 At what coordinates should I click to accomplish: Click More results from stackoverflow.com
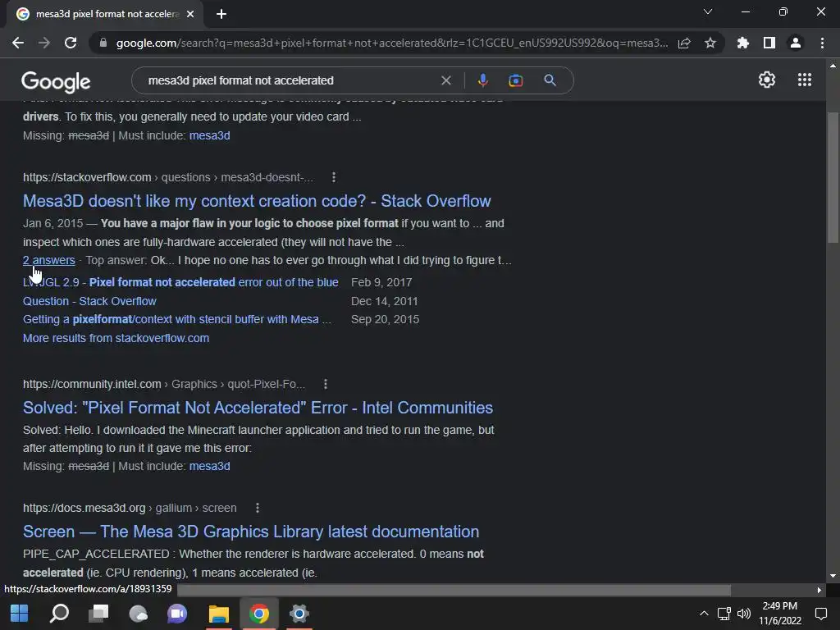116,338
